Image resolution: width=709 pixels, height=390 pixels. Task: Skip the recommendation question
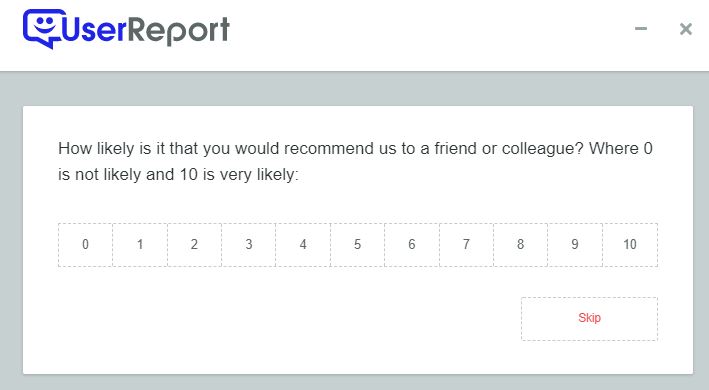(x=589, y=319)
